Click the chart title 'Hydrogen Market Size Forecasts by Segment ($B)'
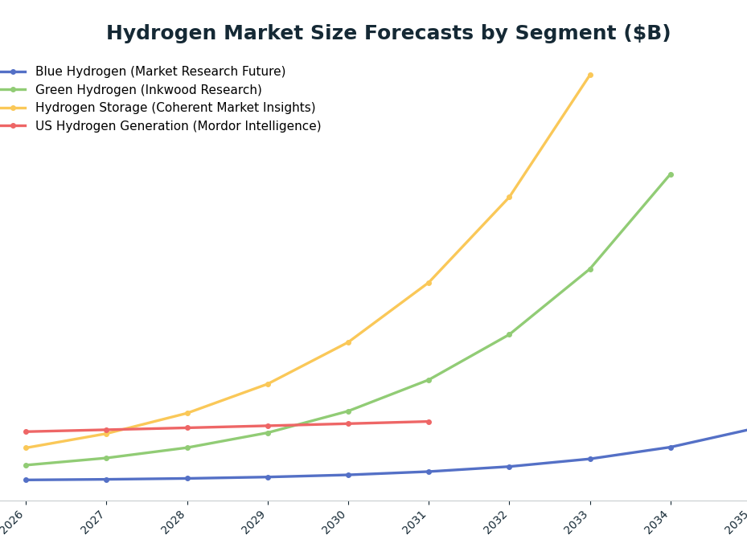Viewport: 747px width, 560px height. coord(388,33)
